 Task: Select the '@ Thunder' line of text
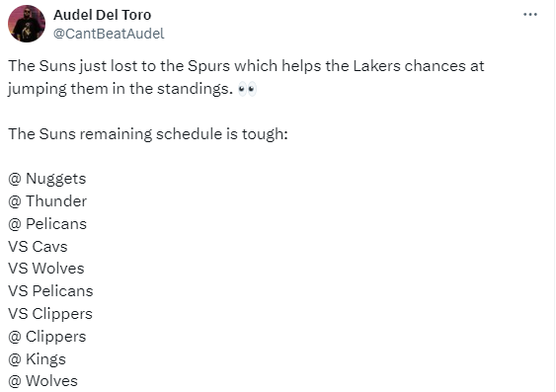pos(47,201)
